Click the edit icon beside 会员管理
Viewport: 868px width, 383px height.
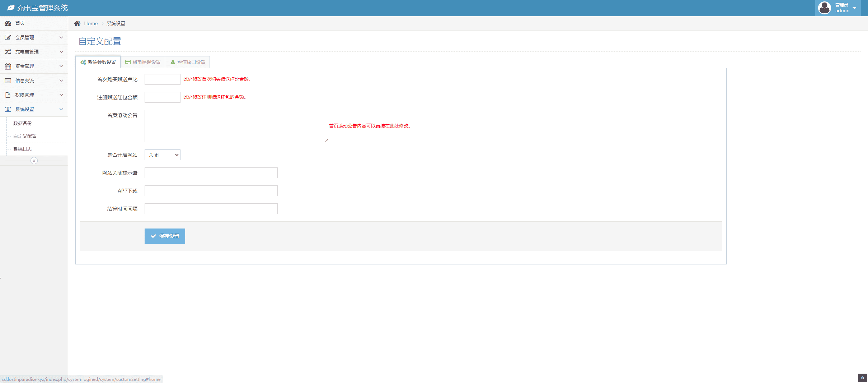click(x=8, y=37)
